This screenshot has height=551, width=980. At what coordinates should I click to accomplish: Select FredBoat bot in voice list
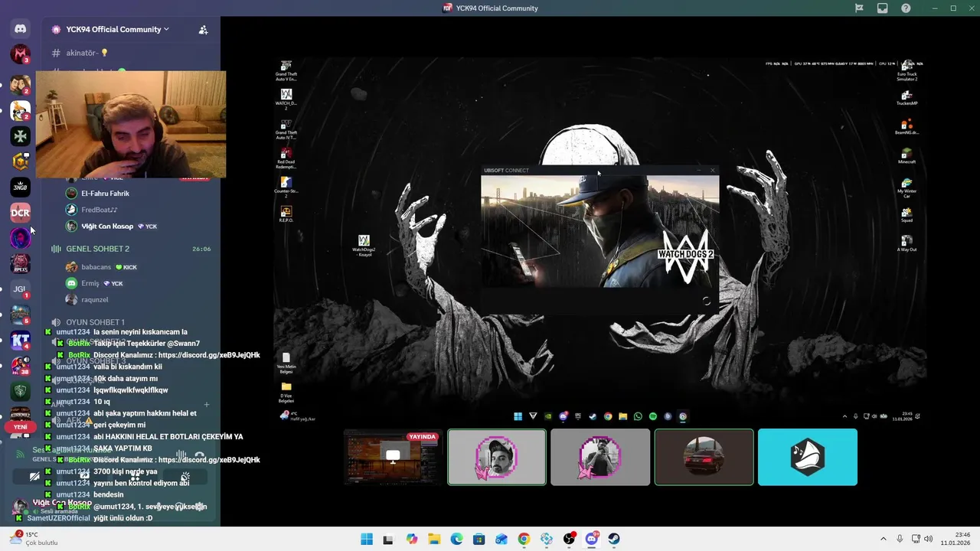point(99,210)
